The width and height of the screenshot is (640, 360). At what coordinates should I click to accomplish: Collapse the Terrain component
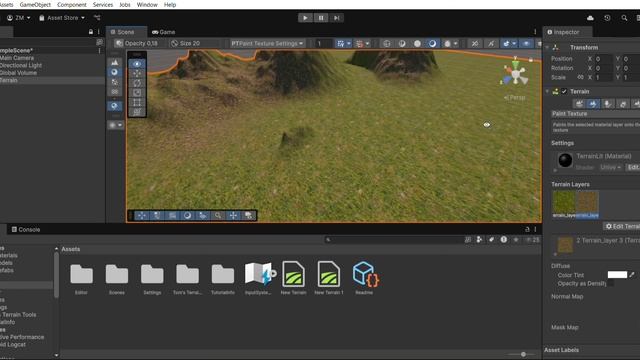pos(547,91)
